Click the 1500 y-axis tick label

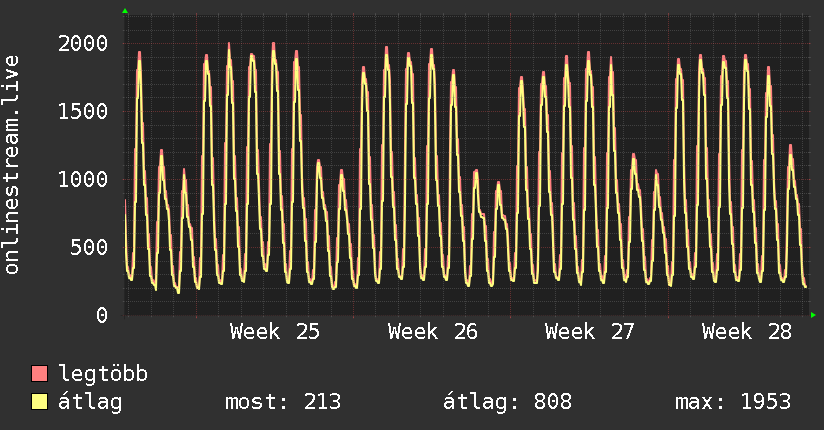pos(83,111)
